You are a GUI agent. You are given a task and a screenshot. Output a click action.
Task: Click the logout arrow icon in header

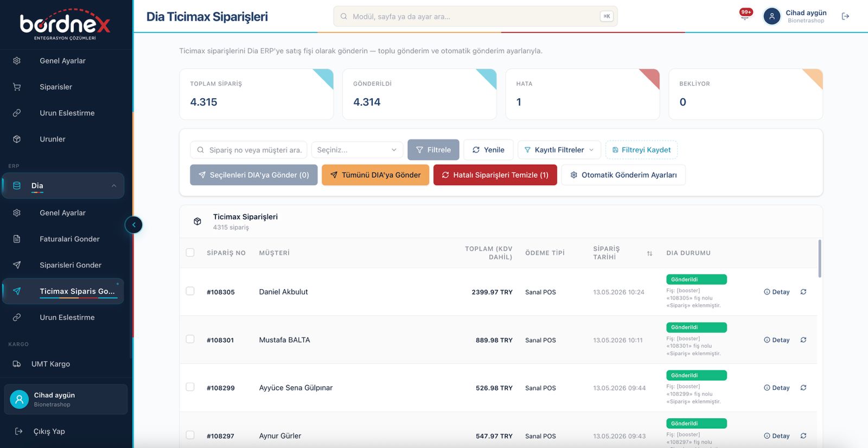845,16
